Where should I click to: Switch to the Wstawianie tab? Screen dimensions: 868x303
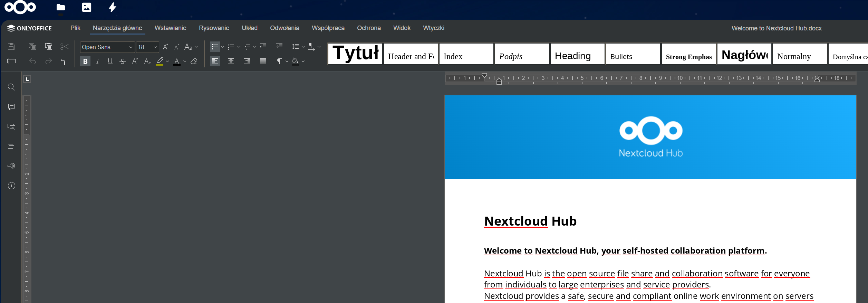tap(171, 28)
